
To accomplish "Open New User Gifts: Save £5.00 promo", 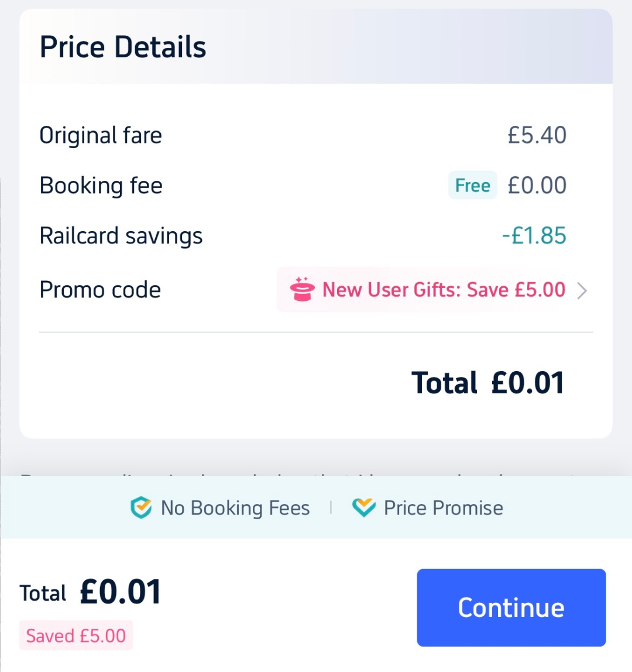I will pyautogui.click(x=444, y=290).
